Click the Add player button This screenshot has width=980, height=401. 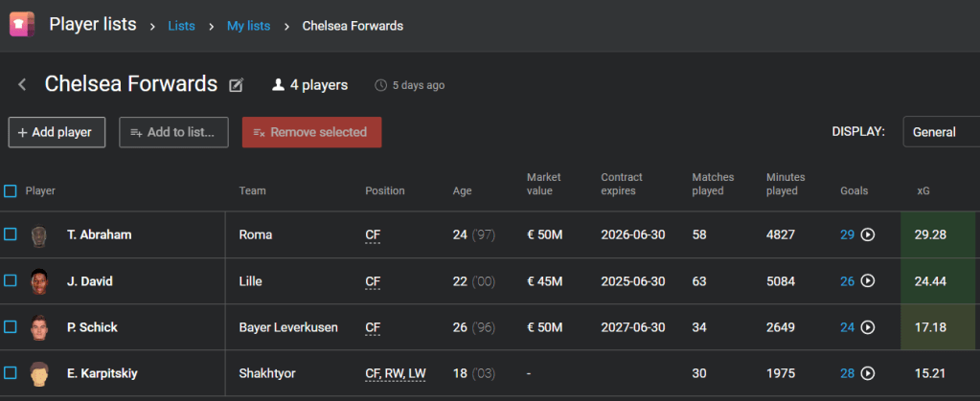coord(57,132)
